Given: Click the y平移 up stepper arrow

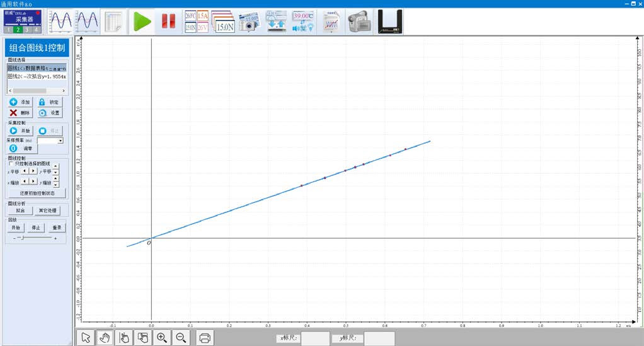Looking at the screenshot, I should click(55, 167).
